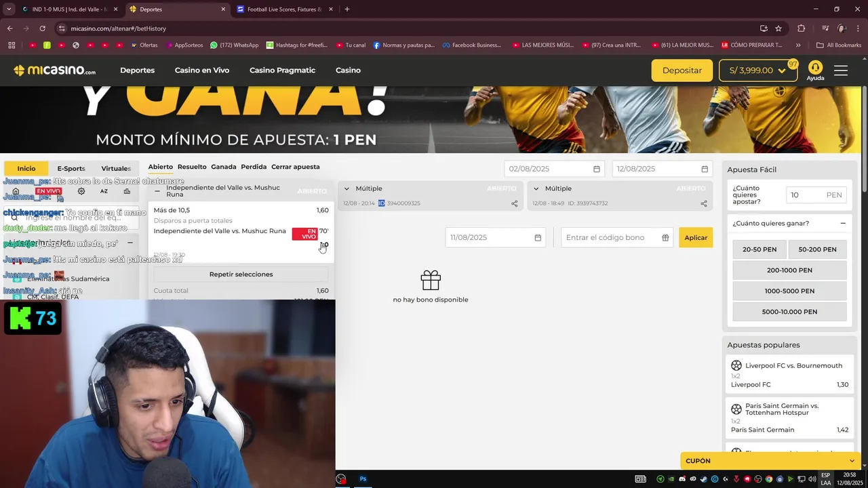Switch to the Perdida tab
This screenshot has height=488, width=868.
pyautogui.click(x=254, y=167)
